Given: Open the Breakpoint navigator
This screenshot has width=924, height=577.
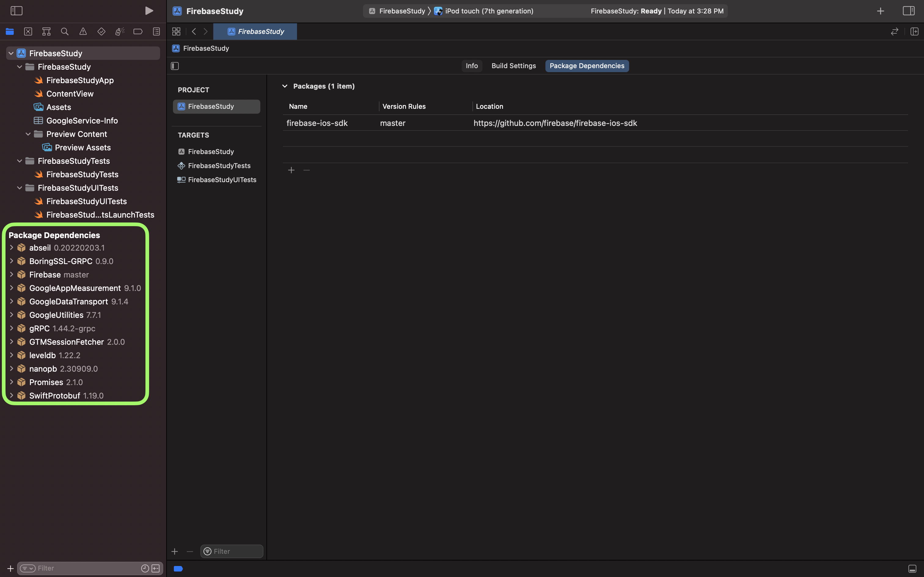Looking at the screenshot, I should point(138,31).
